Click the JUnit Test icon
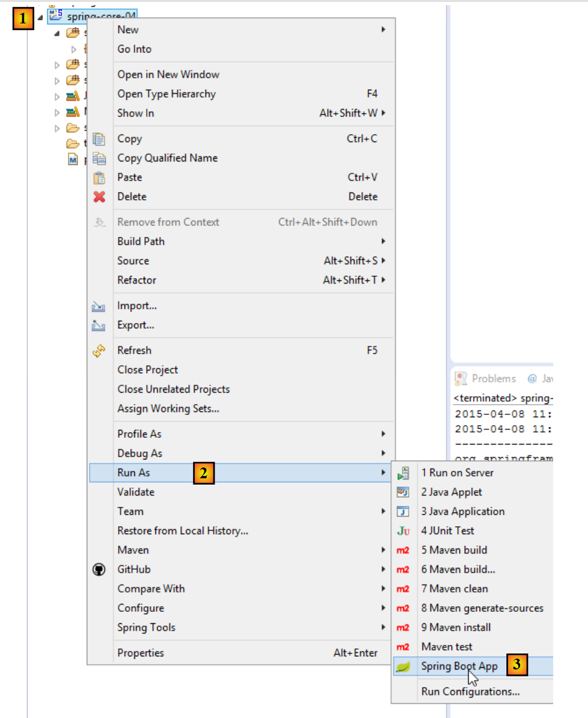Screen dimensions: 588x718 [403, 531]
